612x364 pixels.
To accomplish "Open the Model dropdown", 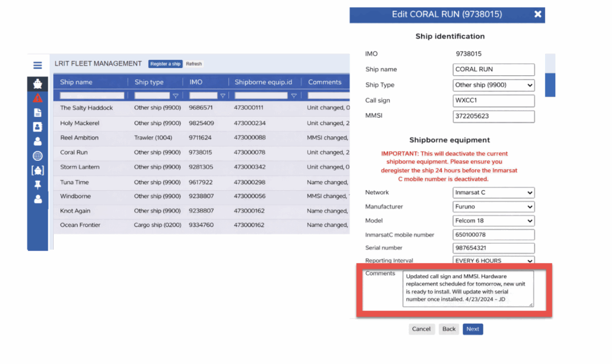I will [x=493, y=221].
